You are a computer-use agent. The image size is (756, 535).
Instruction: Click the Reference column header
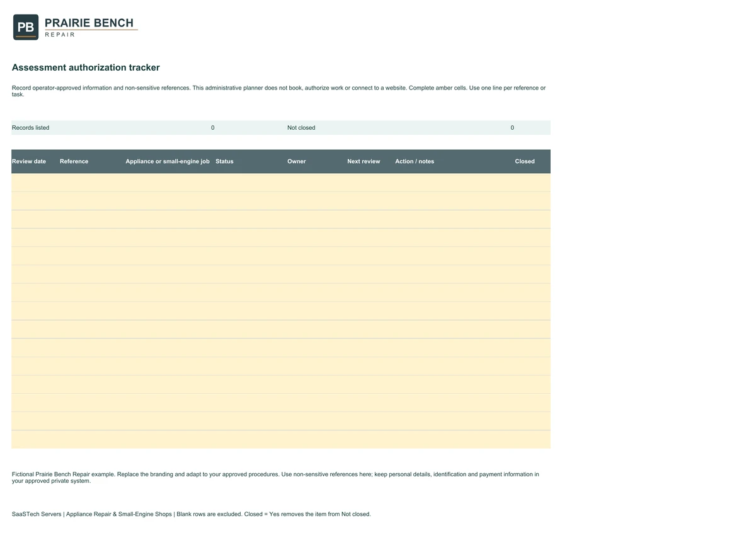point(74,161)
